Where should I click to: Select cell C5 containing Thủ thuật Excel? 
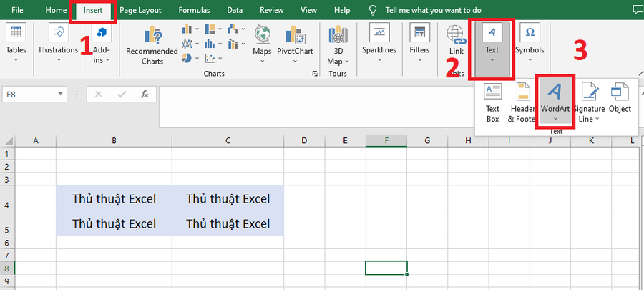click(x=228, y=223)
